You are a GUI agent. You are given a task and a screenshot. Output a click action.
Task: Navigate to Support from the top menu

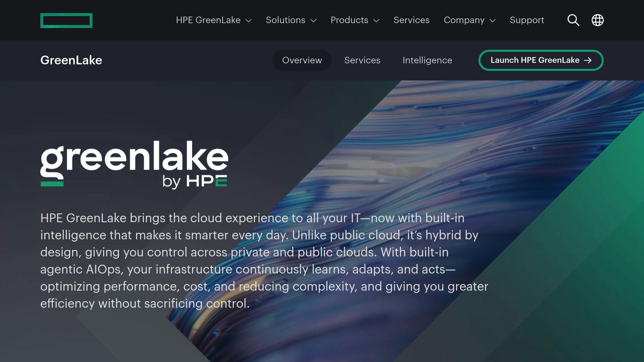(527, 20)
